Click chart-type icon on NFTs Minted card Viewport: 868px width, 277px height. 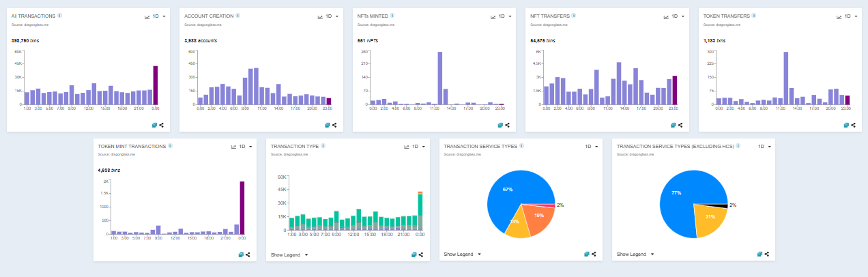click(493, 16)
